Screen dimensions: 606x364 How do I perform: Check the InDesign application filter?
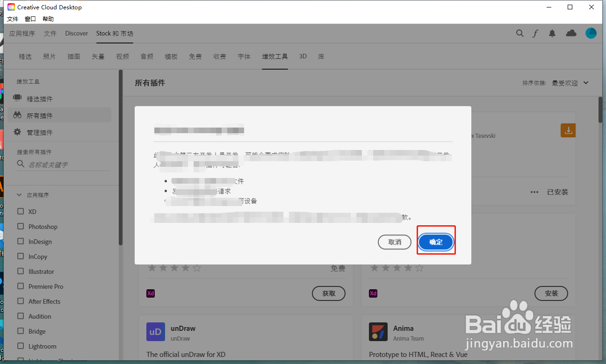(x=21, y=241)
